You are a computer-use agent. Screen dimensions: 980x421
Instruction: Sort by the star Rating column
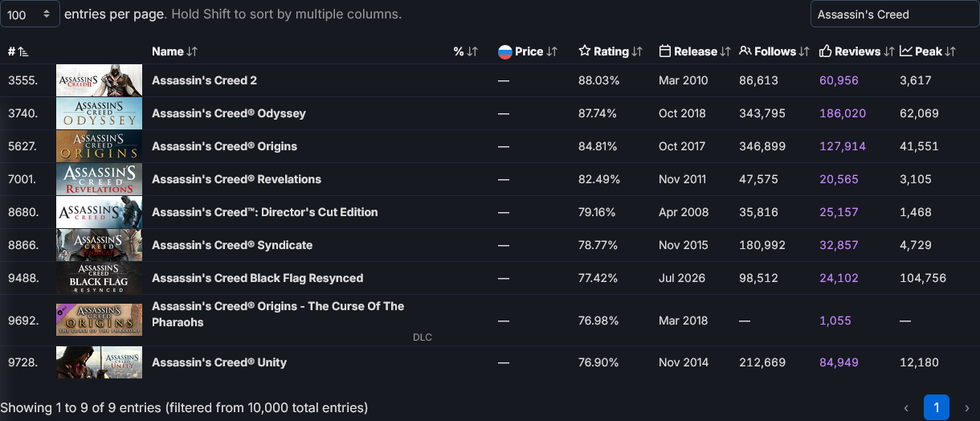point(610,51)
